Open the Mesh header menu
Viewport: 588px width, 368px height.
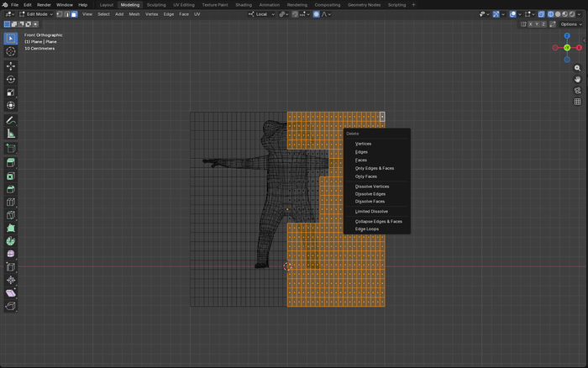(x=134, y=14)
